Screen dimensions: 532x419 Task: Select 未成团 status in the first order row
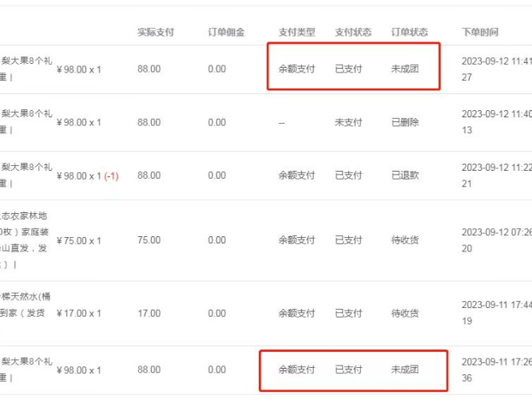[405, 69]
